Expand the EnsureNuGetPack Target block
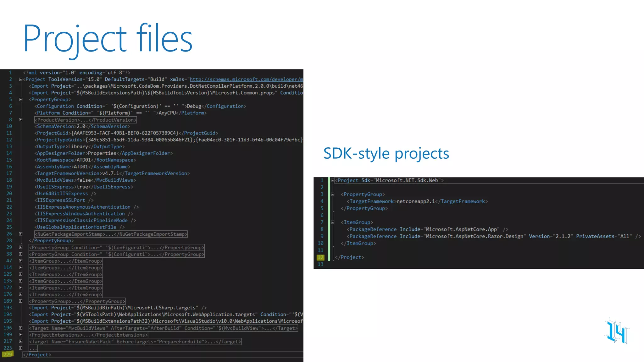Image resolution: width=644 pixels, height=362 pixels. pos(20,342)
